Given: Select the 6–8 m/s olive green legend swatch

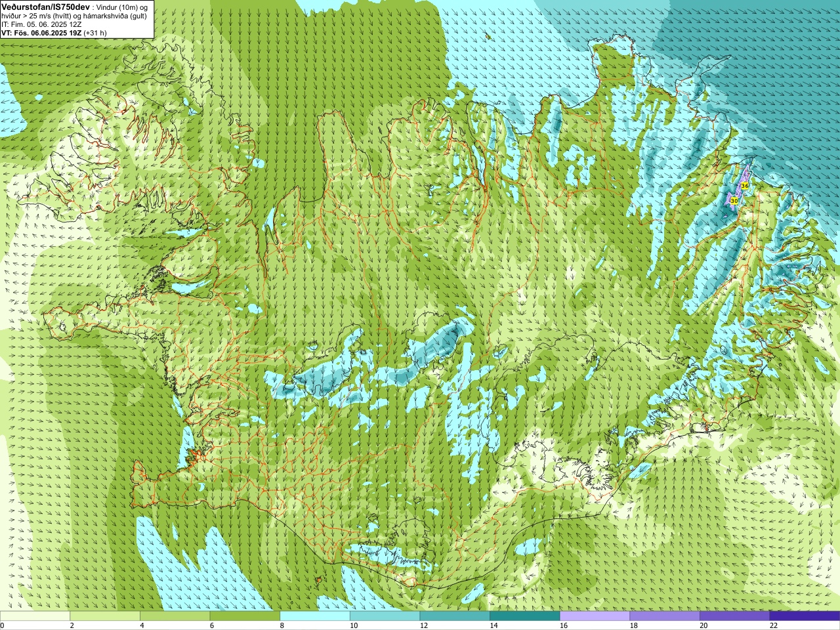Looking at the screenshot, I should tap(245, 616).
